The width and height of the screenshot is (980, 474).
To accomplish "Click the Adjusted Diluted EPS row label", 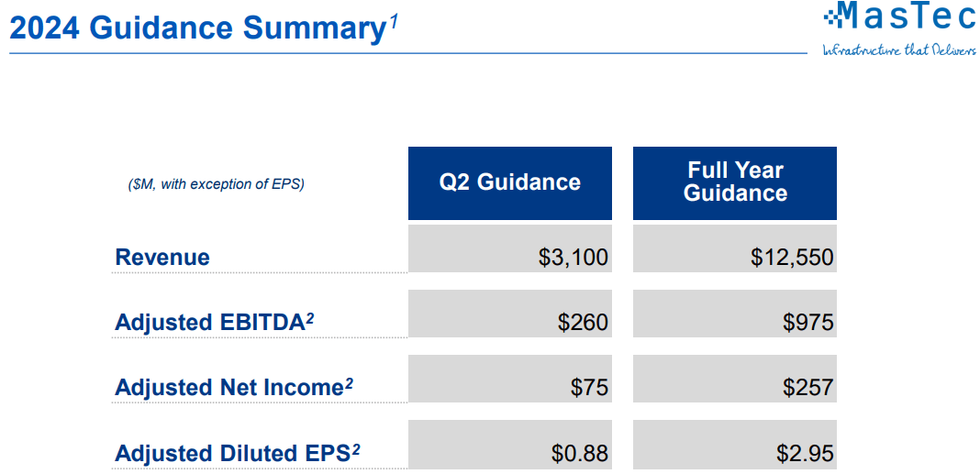I will tap(231, 453).
